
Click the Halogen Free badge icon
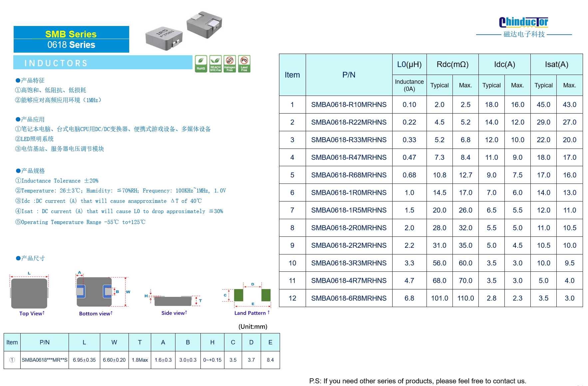pos(230,64)
